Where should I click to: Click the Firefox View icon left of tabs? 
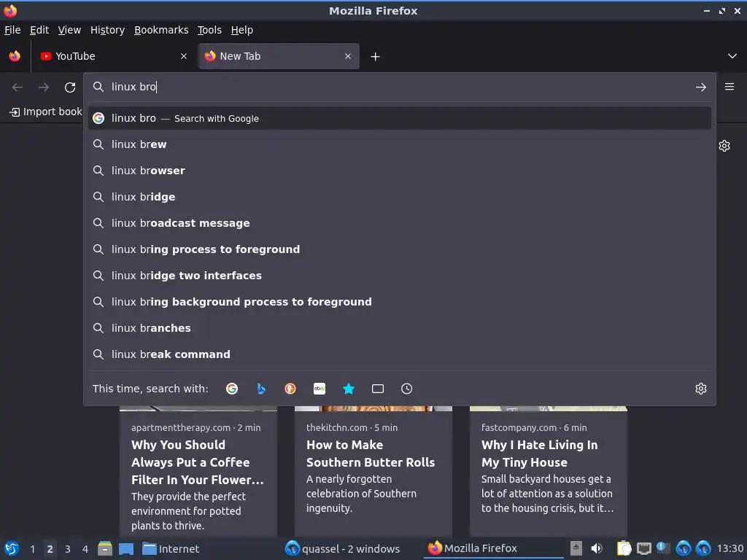pyautogui.click(x=15, y=56)
